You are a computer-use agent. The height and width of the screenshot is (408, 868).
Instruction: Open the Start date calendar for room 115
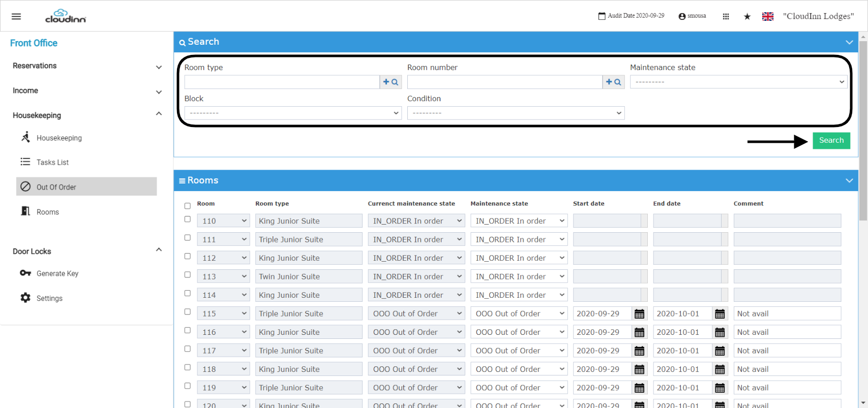[x=639, y=314]
